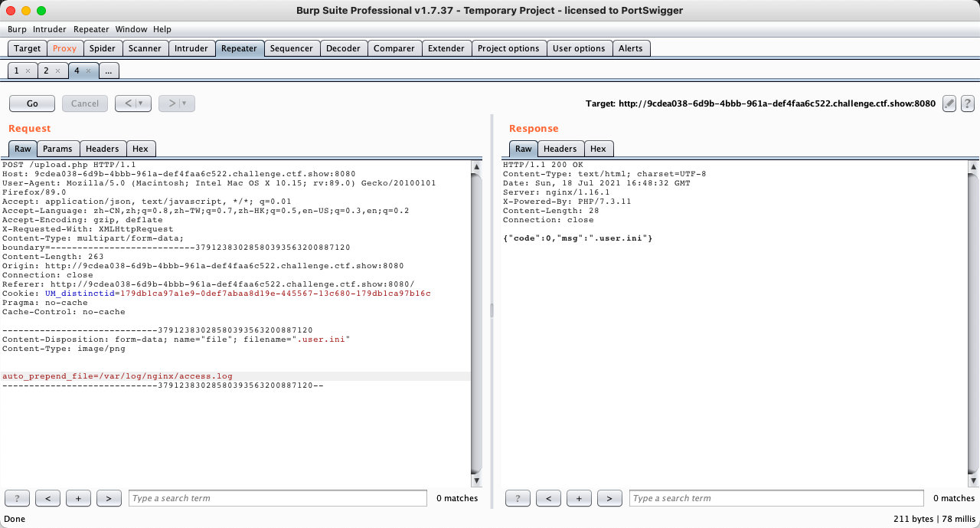Show response Hex view
Screen dimensions: 980x528
tap(598, 149)
